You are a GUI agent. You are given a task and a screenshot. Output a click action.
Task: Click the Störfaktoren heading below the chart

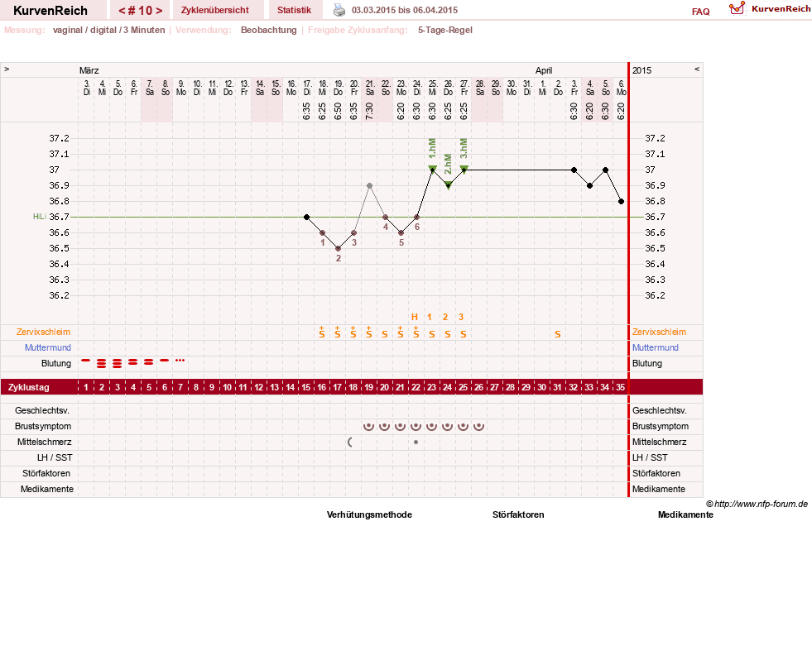click(518, 514)
